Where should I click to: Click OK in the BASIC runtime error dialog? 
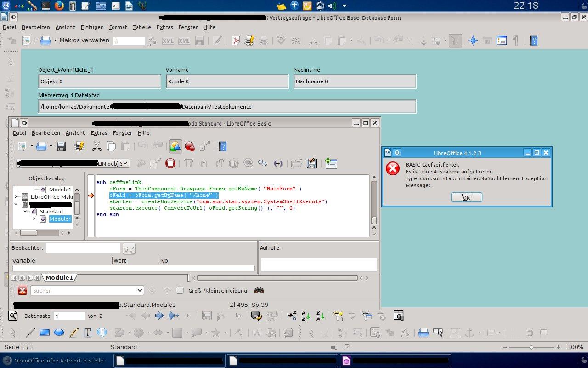point(466,197)
